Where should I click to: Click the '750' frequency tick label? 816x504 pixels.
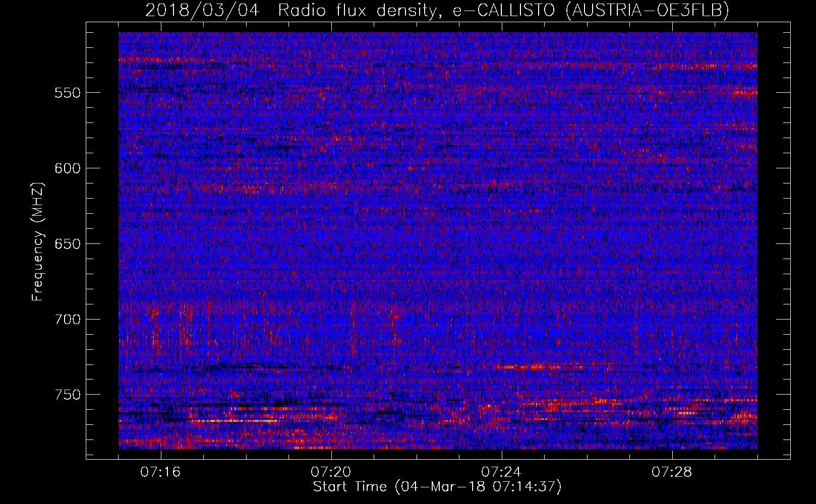(68, 395)
